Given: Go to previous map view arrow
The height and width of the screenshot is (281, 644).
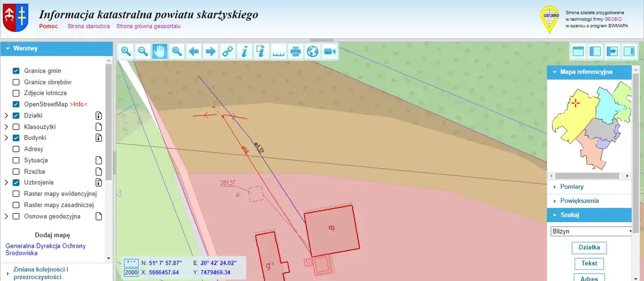Looking at the screenshot, I should pos(194,51).
